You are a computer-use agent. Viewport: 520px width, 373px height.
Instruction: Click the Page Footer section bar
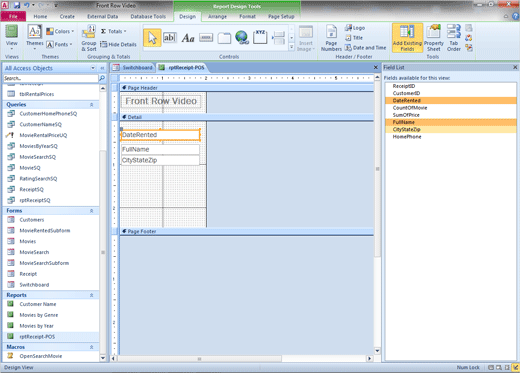pos(247,231)
